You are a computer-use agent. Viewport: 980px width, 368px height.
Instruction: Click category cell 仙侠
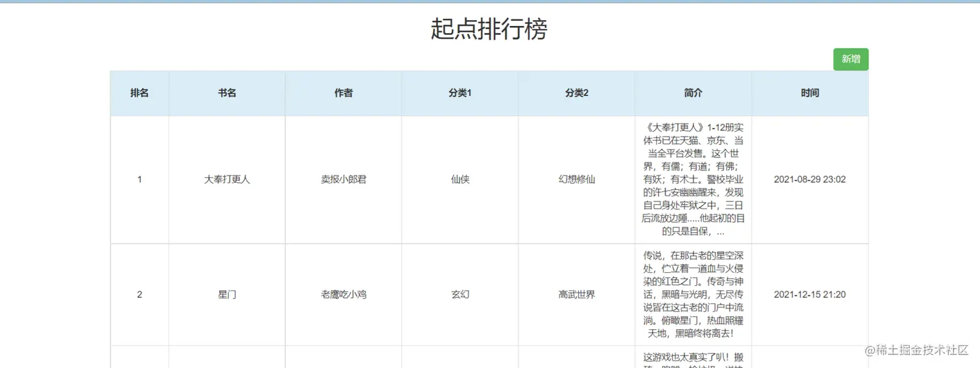460,179
